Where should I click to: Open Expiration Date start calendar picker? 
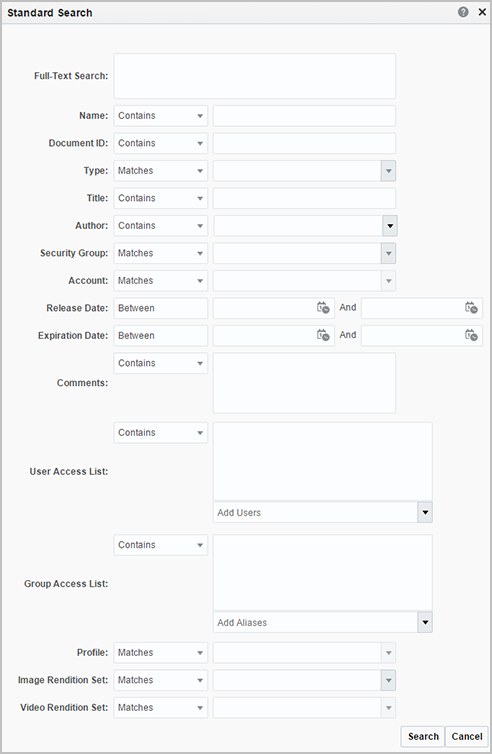coord(323,335)
